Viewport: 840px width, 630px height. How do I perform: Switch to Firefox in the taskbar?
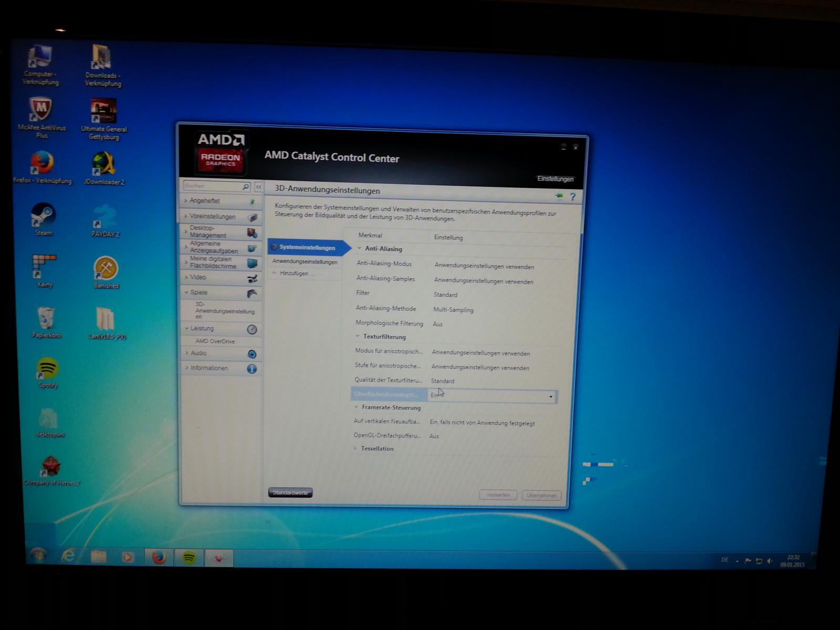coord(159,557)
